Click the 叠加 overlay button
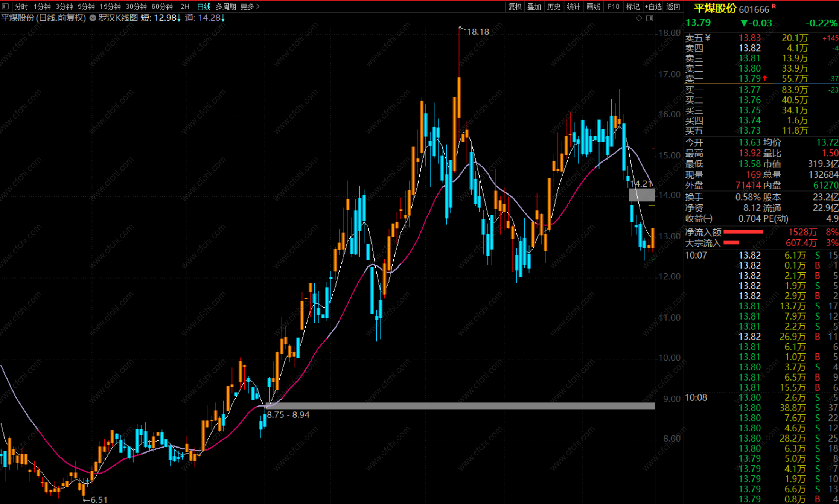The width and height of the screenshot is (839, 504). coord(534,6)
